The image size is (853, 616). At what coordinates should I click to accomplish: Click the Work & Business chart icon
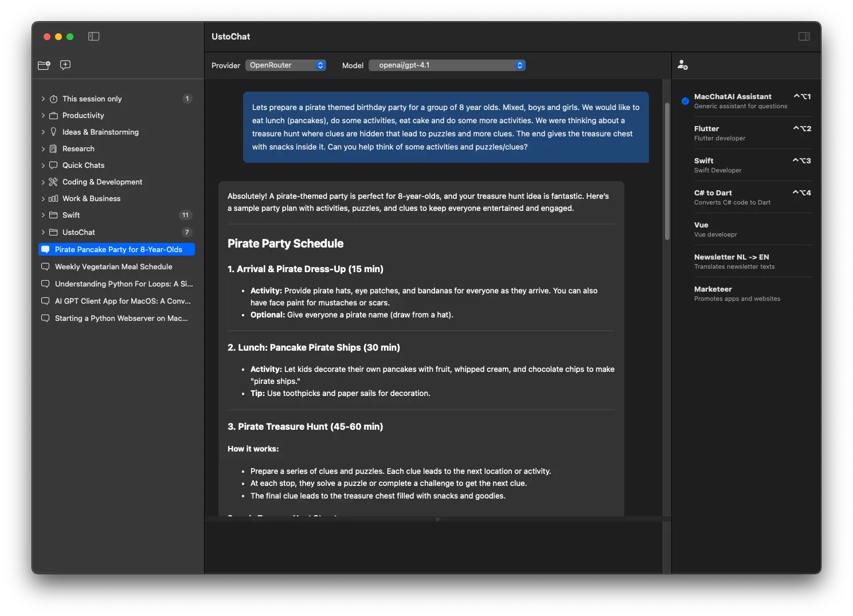click(x=53, y=199)
